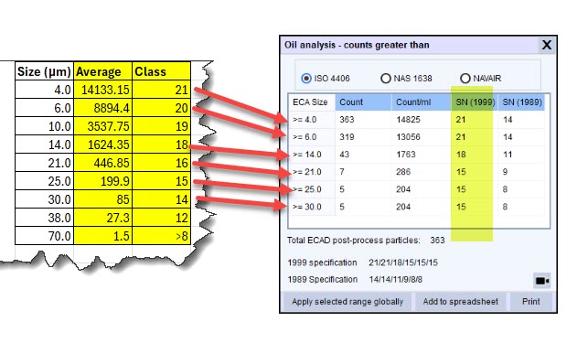The image size is (588, 364).
Task: Select spreadsheet cell with average 27.3
Action: click(103, 218)
